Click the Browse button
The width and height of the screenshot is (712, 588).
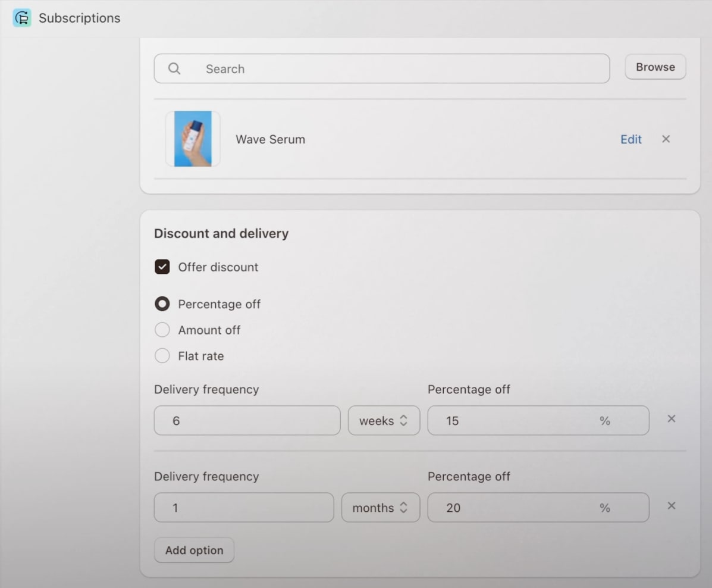tap(655, 67)
